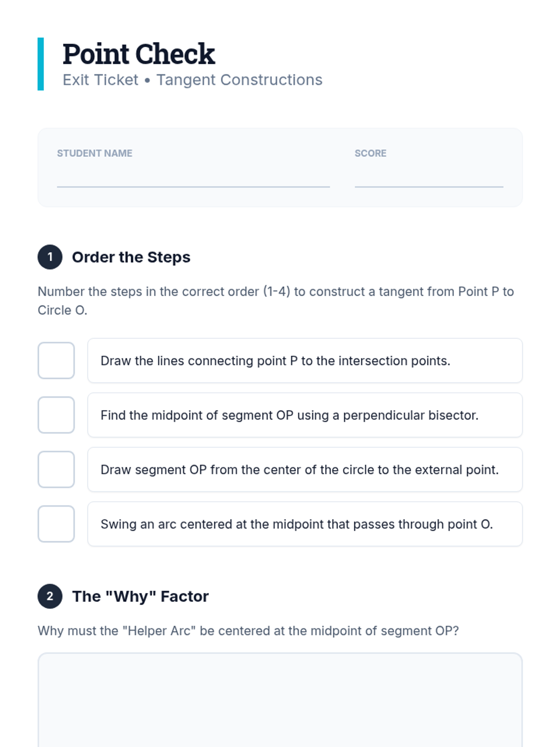Click the cyan accent bar beside title
The image size is (560, 747).
41,64
